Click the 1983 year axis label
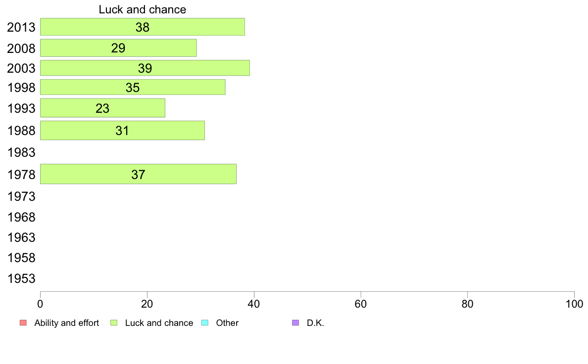Screen dimensions: 588x364 coord(21,152)
